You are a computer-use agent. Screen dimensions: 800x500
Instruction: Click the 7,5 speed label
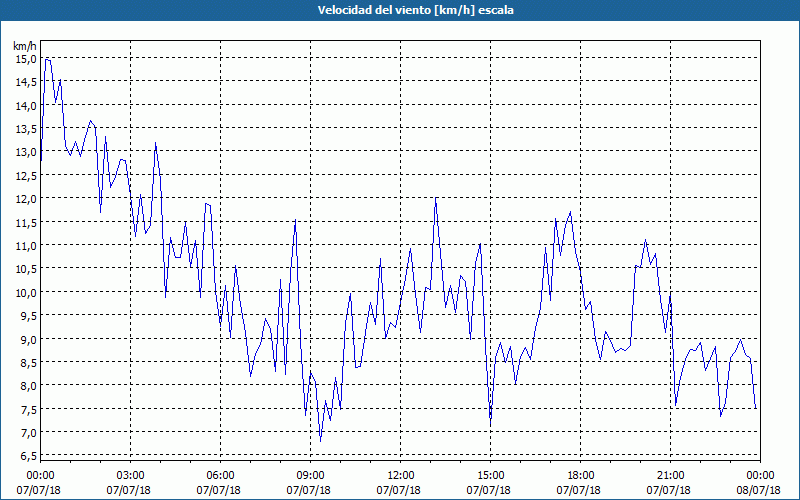28,409
